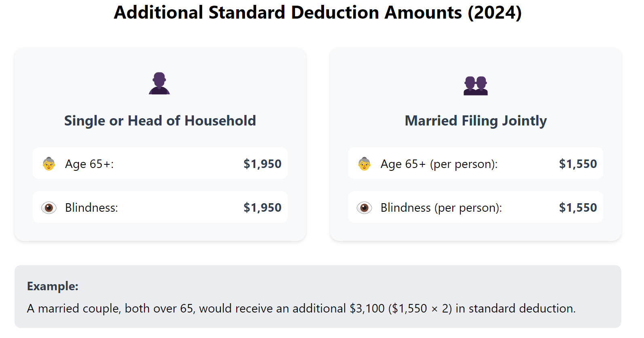Click the elderly emoji beside 'Age 65+ (per person)'
644x338 pixels.
[x=364, y=164]
